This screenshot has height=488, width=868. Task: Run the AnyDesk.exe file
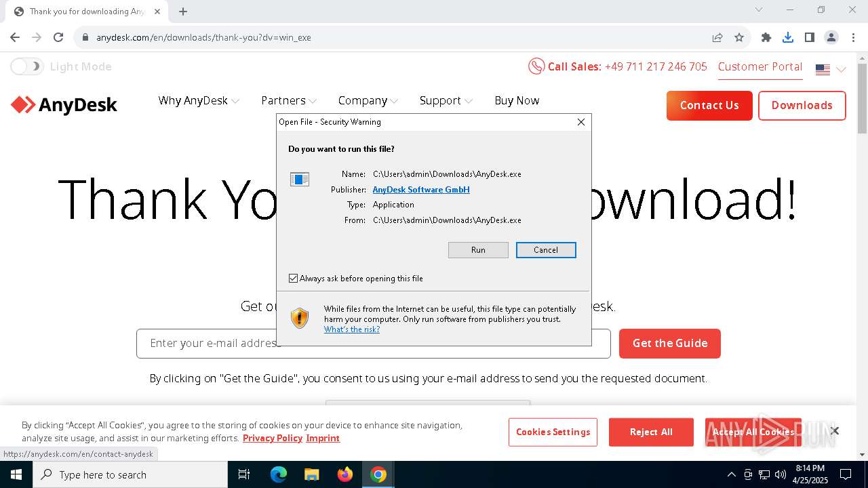[x=478, y=250]
